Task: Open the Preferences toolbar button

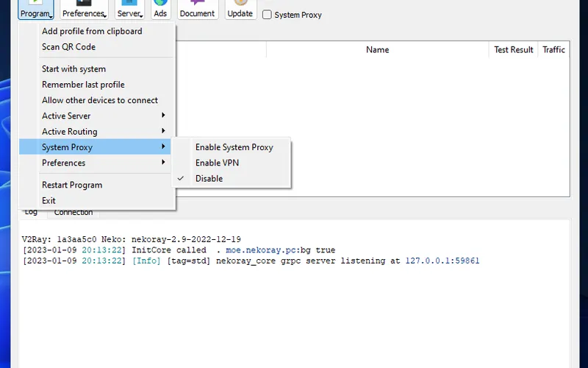Action: [84, 10]
